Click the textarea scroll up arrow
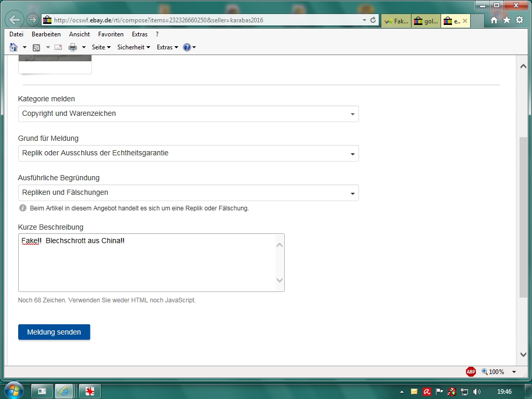Screen dimensions: 532x399 (x=280, y=245)
